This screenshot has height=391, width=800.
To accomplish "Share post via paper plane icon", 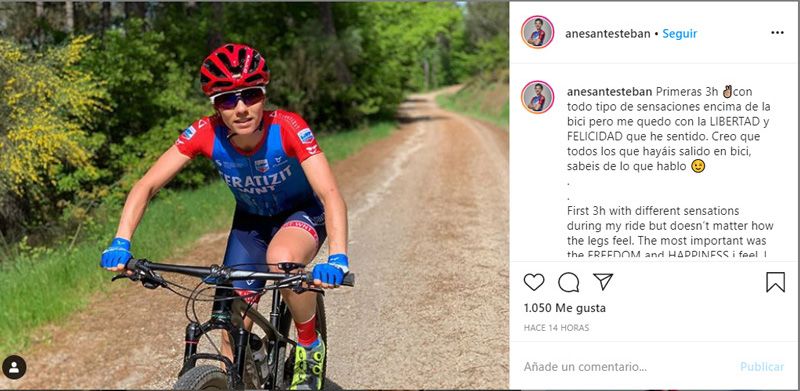I will [603, 281].
